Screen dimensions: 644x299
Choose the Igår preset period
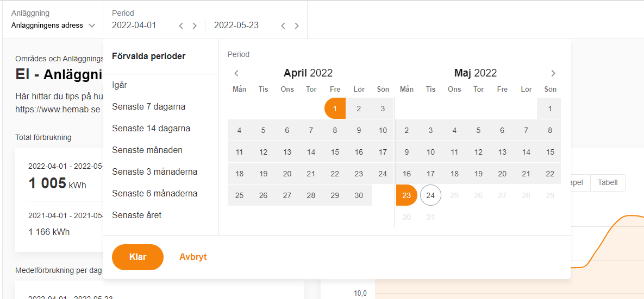(120, 85)
